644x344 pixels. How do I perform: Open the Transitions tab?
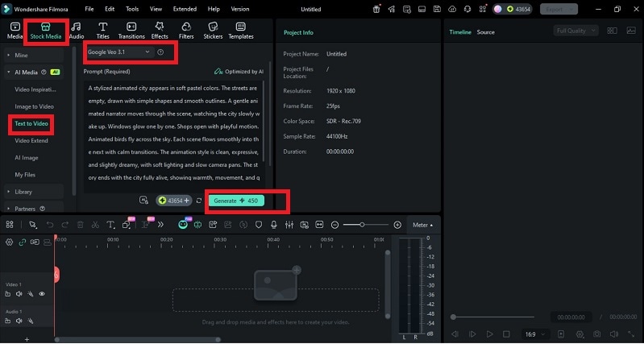[131, 31]
